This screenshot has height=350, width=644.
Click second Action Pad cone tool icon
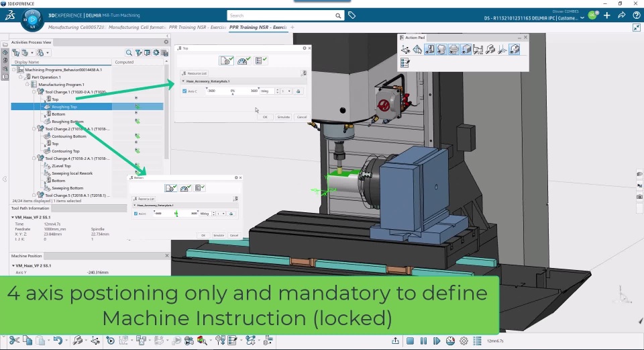pyautogui.click(x=417, y=50)
